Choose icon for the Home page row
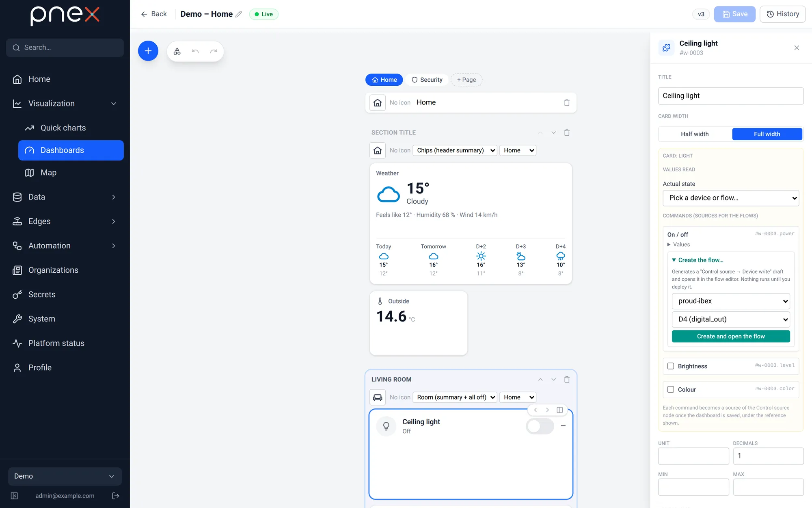 coord(378,103)
